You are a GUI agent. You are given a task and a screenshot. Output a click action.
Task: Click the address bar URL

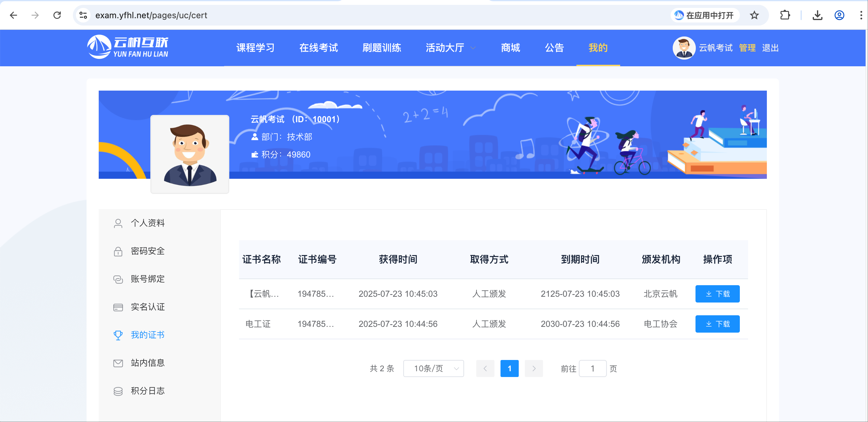(151, 15)
